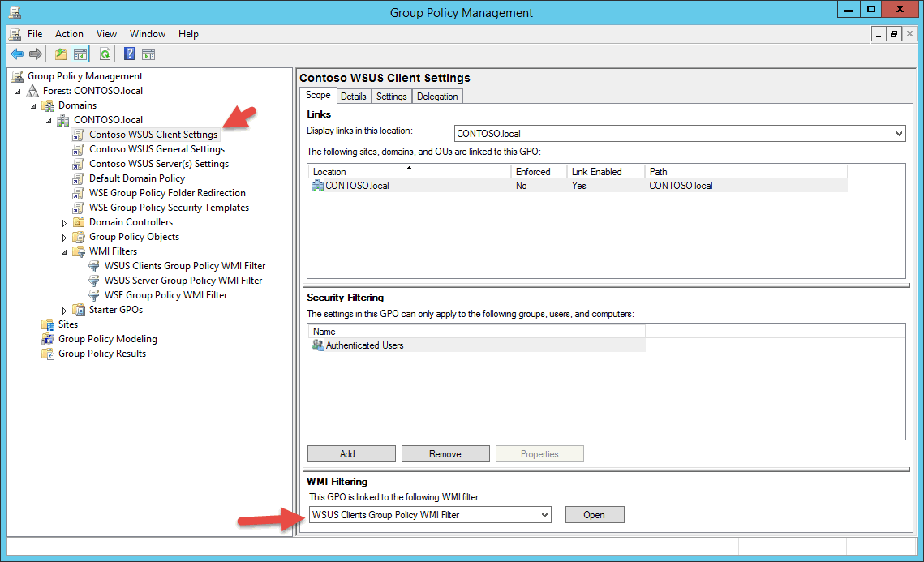Open the WMI filter selection dropdown
Screen dimensions: 924x562
click(544, 515)
